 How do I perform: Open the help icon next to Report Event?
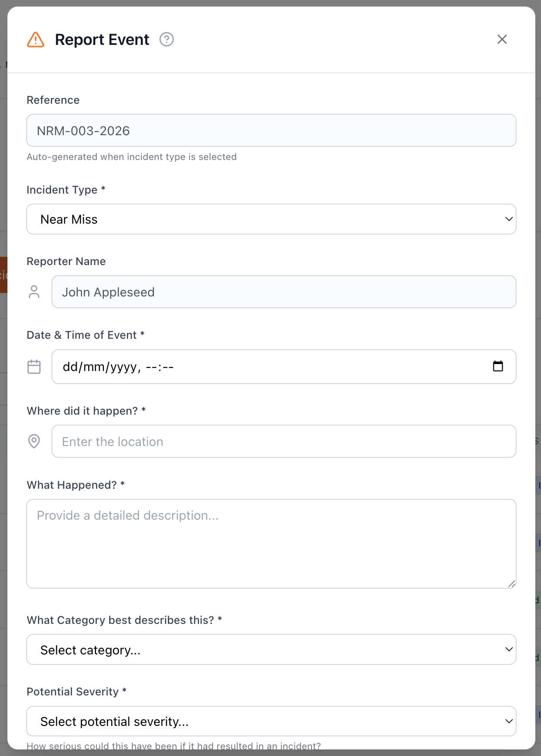(x=167, y=39)
